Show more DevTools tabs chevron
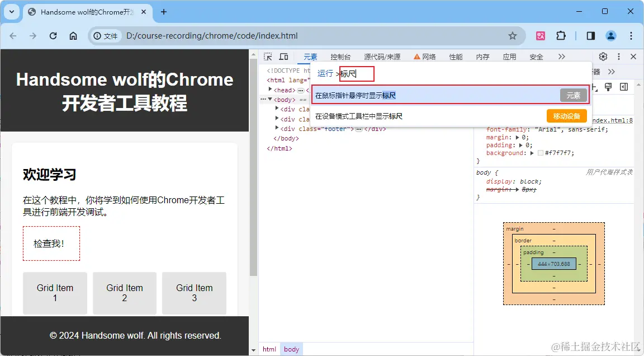The image size is (644, 356). (561, 57)
